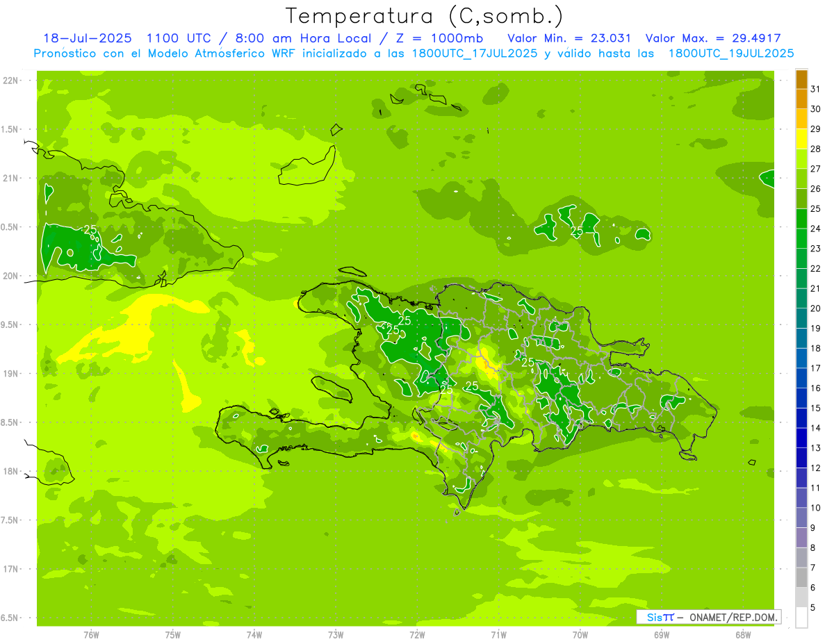The height and width of the screenshot is (644, 834).
Task: Click the 'Valor Min. = 23.031' value
Action: (569, 38)
